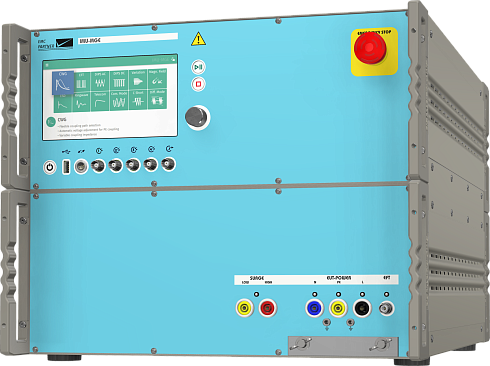Click the EUT-POWER label text
This screenshot has width=490, height=366.
338,278
